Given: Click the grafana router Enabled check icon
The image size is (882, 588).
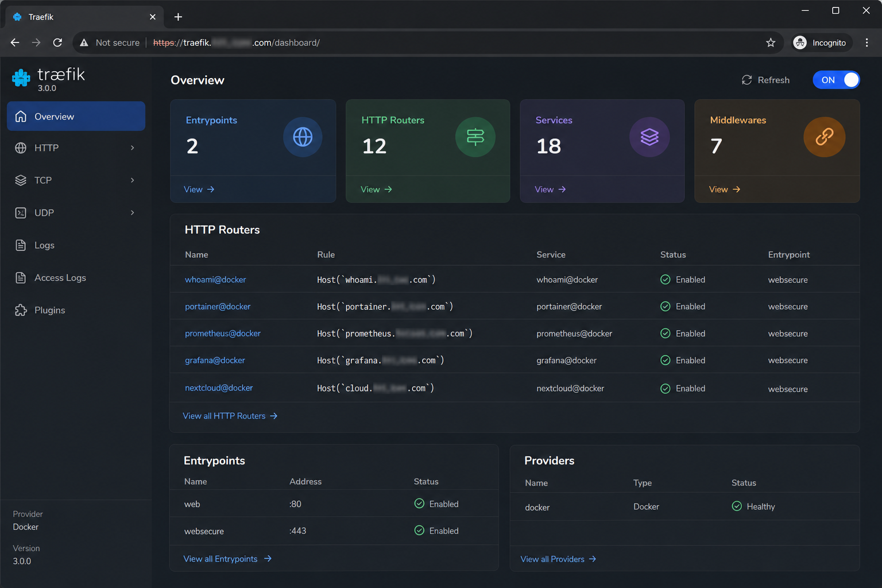Looking at the screenshot, I should coord(666,361).
